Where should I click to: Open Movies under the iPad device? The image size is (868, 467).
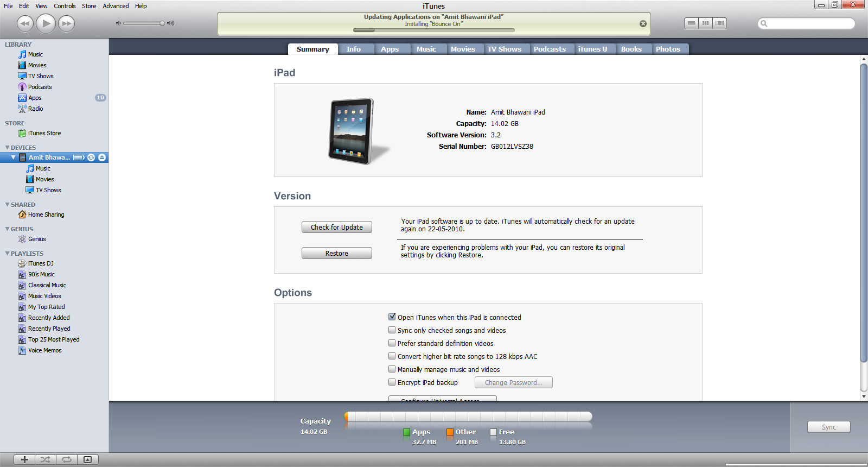click(x=44, y=179)
